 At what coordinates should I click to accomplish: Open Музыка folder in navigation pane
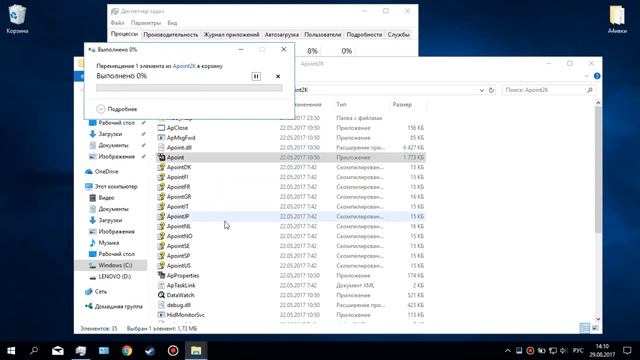click(109, 242)
